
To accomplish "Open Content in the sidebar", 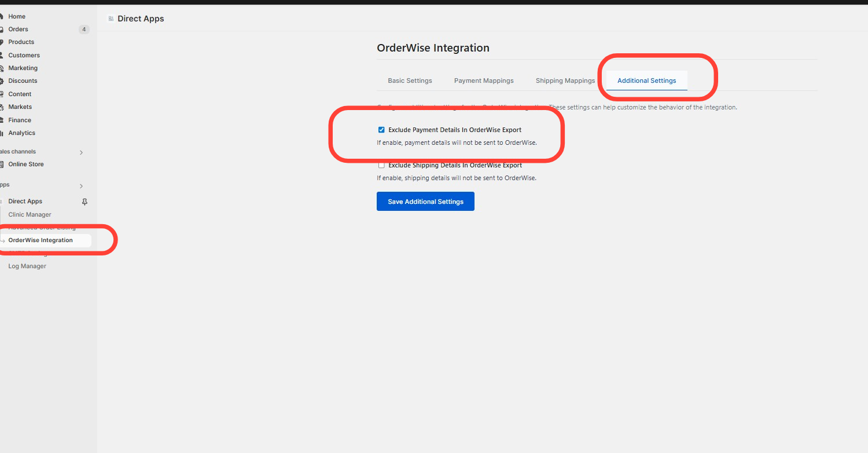I will [20, 94].
